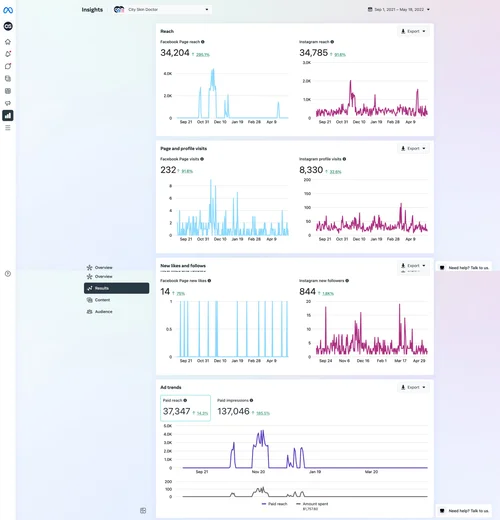This screenshot has height=520, width=500.
Task: Show info for Facebook Page visits
Action: point(202,159)
